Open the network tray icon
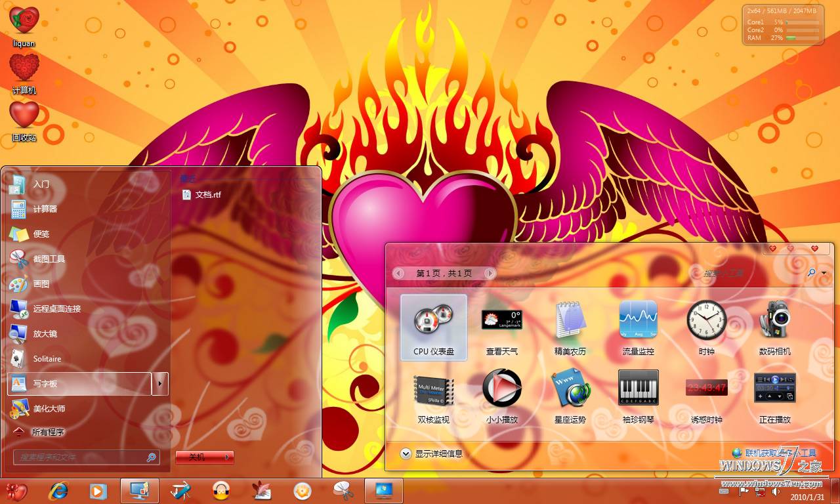840x504 pixels. (760, 491)
